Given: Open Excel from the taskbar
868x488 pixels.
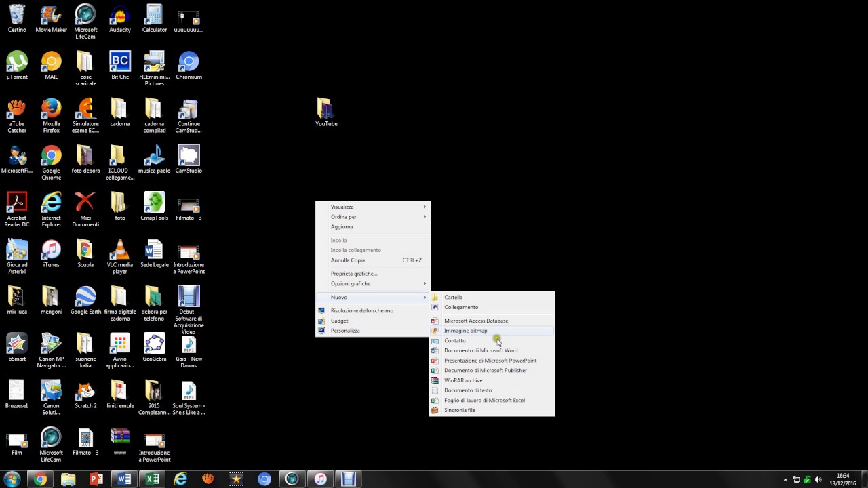Looking at the screenshot, I should pyautogui.click(x=152, y=479).
